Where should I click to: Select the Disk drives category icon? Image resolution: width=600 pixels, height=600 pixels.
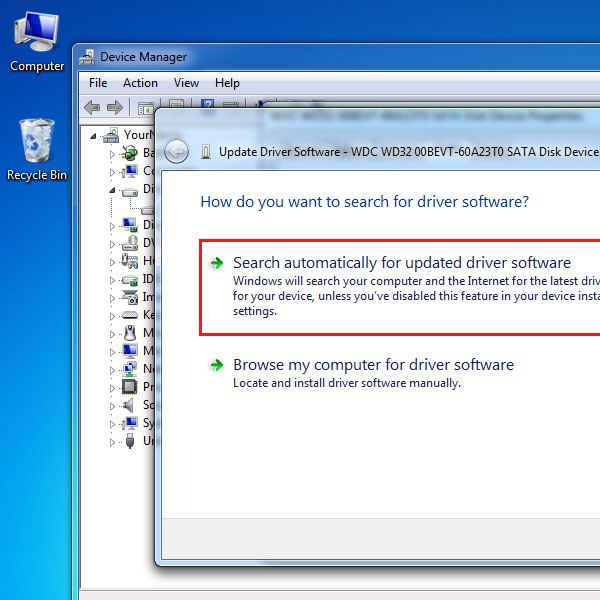(x=129, y=191)
